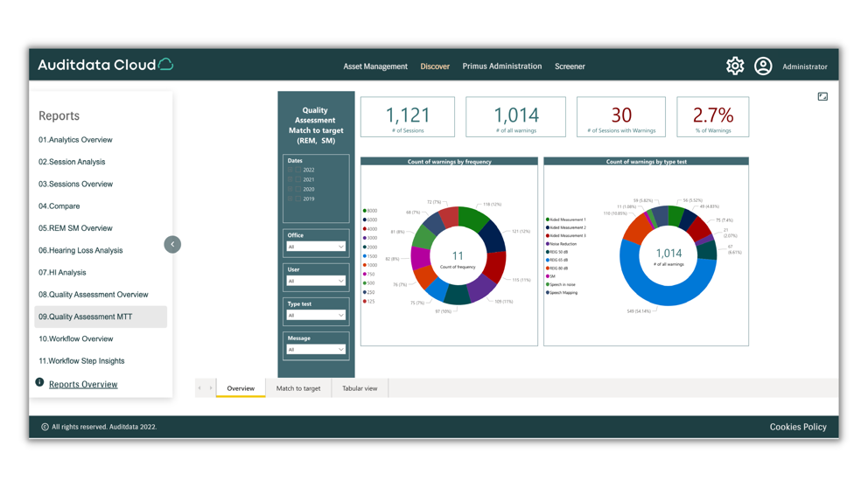Viewport: 868px width, 488px height.
Task: Tick the 2020 date checkbox
Action: click(x=297, y=189)
